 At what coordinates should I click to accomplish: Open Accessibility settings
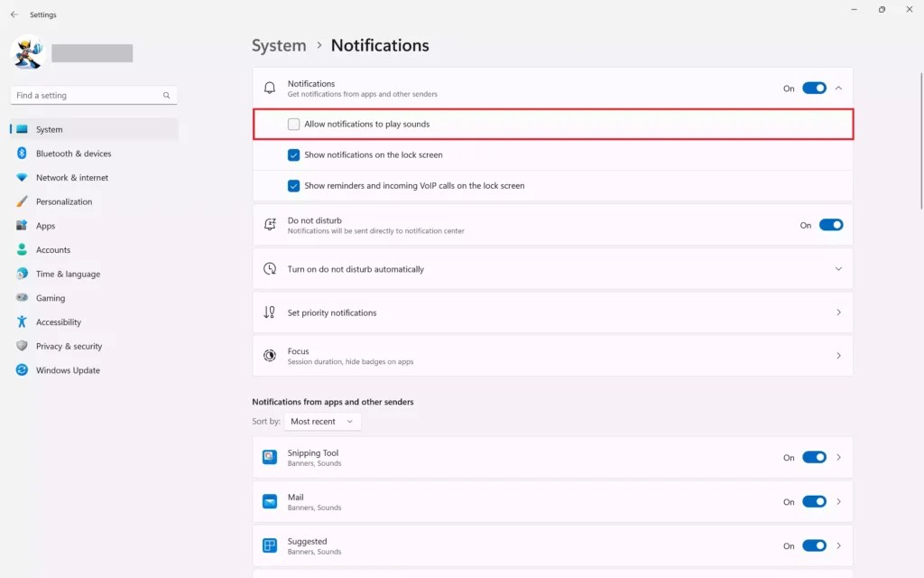click(x=59, y=322)
